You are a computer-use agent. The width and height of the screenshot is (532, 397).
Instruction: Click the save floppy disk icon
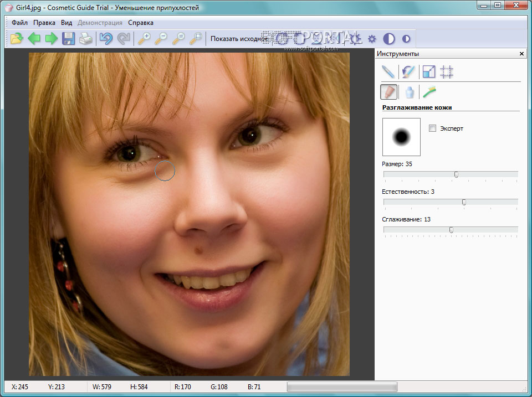pyautogui.click(x=68, y=39)
